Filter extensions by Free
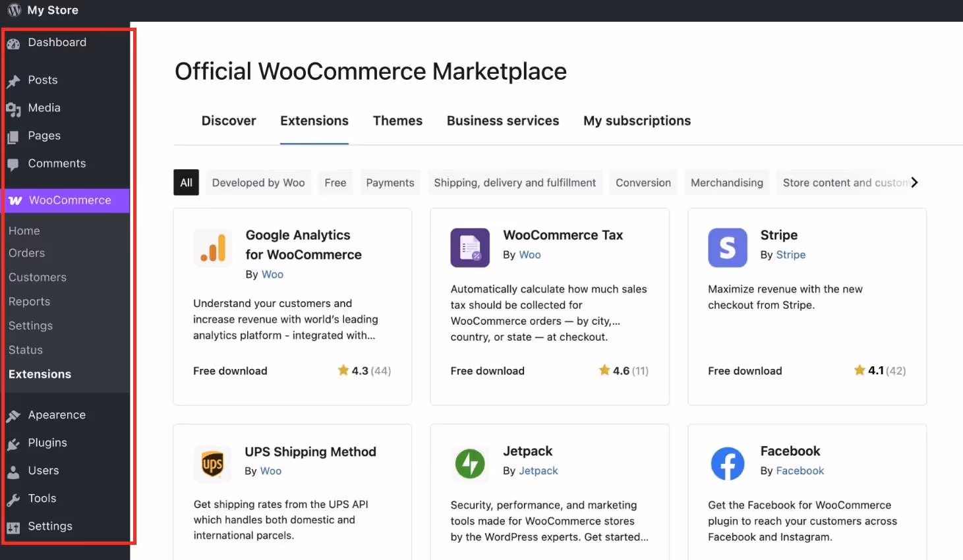Screen dimensions: 963x560 tap(336, 182)
